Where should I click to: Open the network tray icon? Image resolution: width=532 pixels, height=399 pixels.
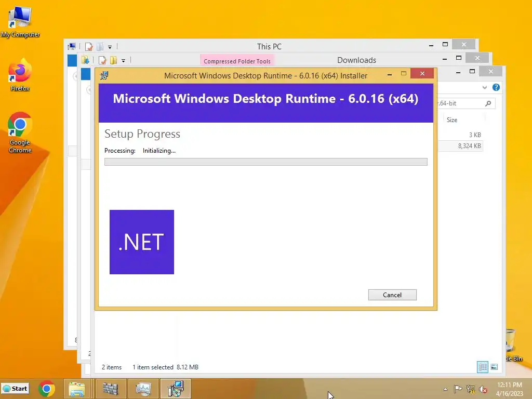(x=471, y=389)
